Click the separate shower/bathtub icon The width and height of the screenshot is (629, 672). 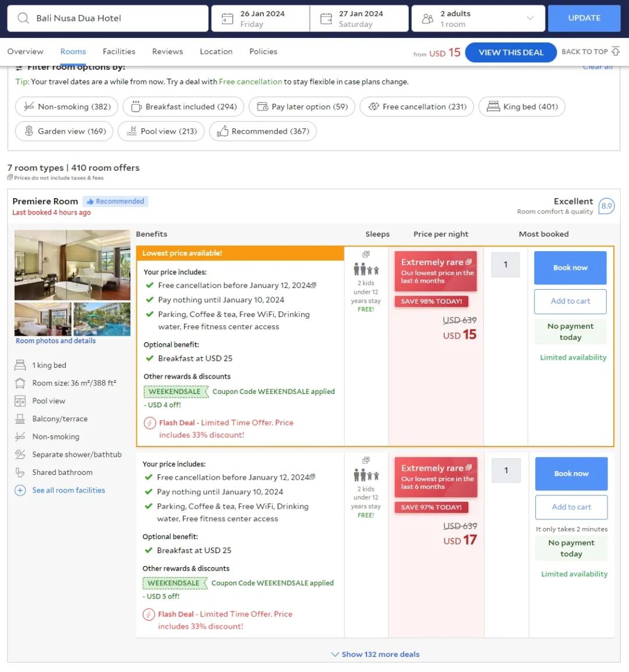point(20,454)
